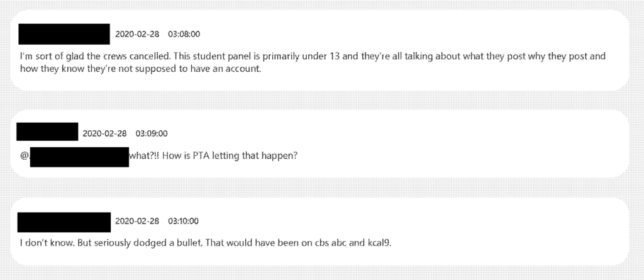Click the date beside the 03:10:00 time
Image resolution: width=644 pixels, height=280 pixels.
[136, 221]
